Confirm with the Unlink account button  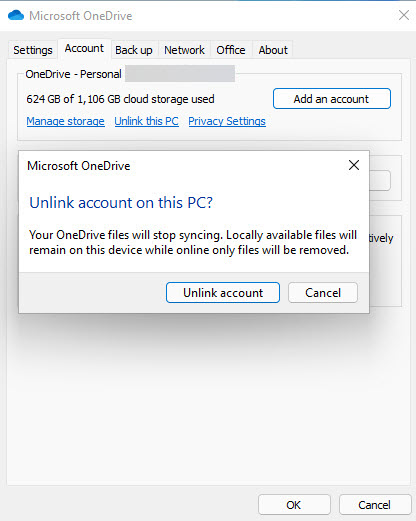tap(223, 293)
